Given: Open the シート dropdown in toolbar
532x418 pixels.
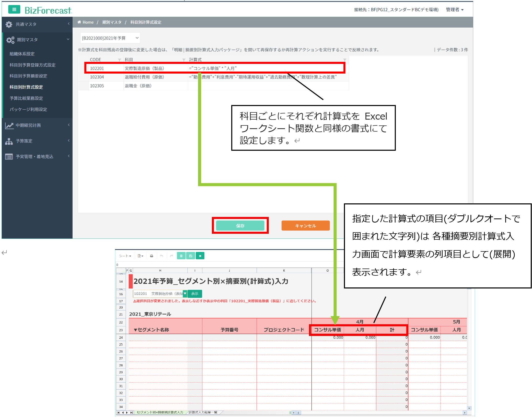Looking at the screenshot, I should [x=125, y=256].
